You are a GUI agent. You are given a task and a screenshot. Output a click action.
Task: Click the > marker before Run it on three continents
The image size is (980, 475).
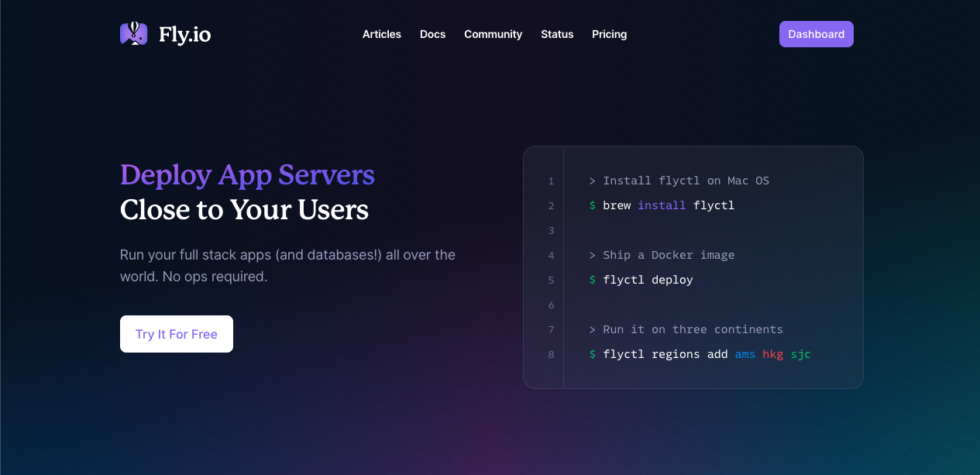[x=590, y=329]
